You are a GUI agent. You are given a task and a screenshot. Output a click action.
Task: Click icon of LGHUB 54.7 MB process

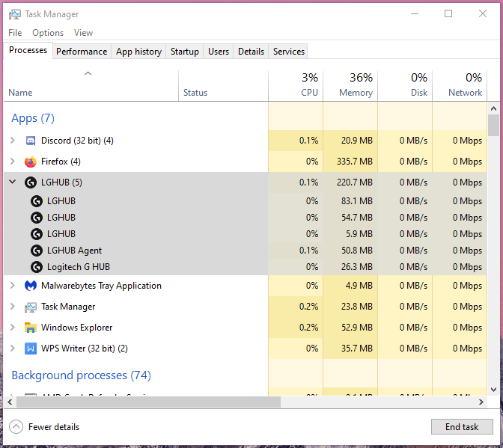[x=37, y=218]
